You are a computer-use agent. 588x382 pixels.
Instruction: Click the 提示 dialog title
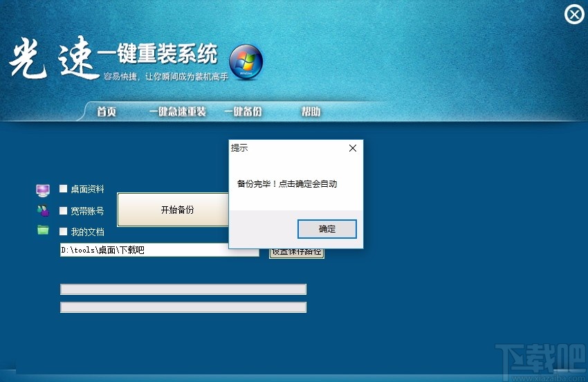[239, 148]
